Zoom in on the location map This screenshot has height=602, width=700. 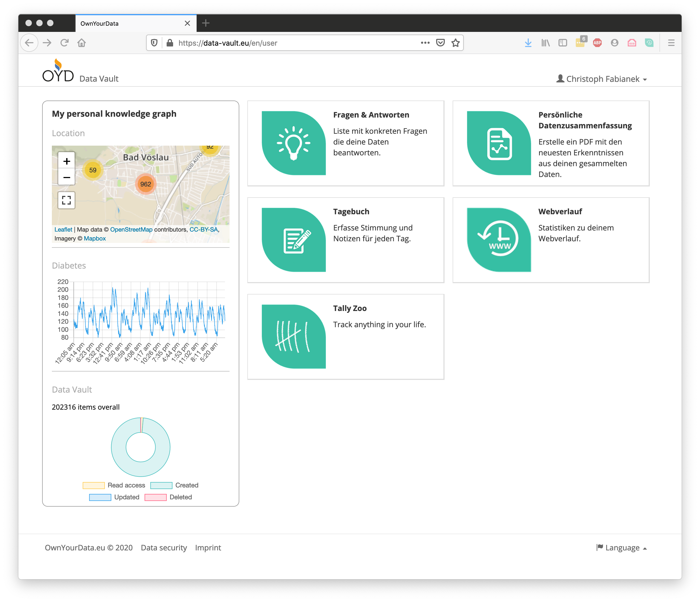(x=66, y=161)
